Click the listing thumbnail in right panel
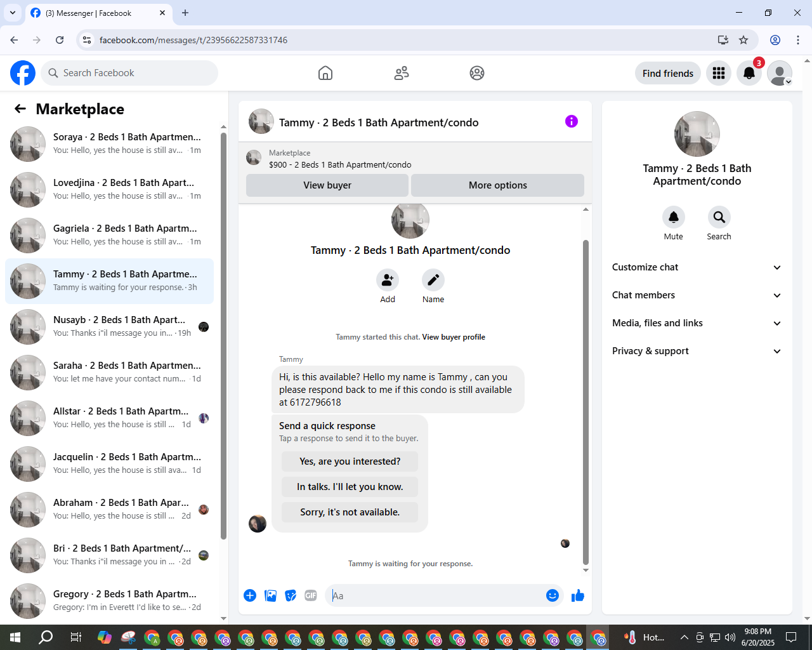 click(697, 134)
